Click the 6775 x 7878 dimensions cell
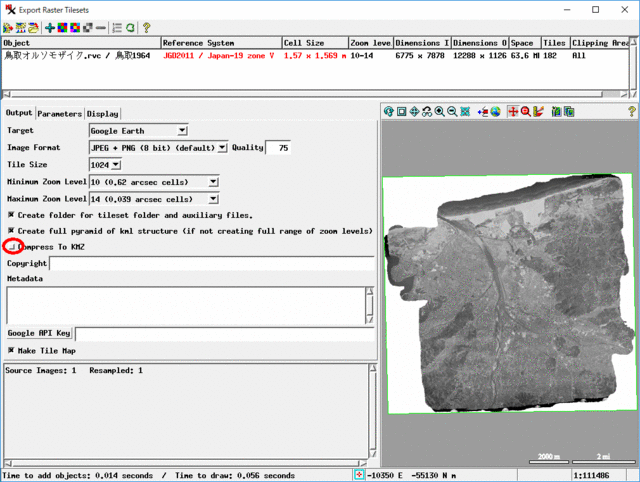The height and width of the screenshot is (482, 640). [420, 56]
